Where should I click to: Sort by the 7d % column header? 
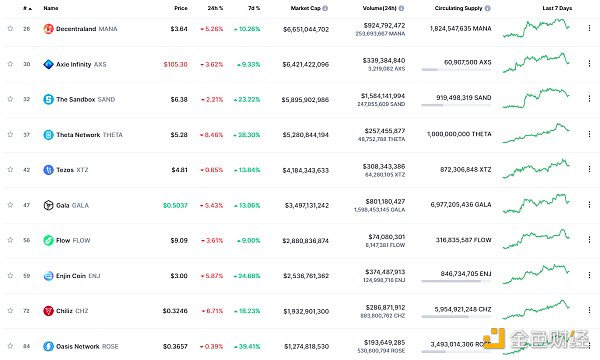254,8
